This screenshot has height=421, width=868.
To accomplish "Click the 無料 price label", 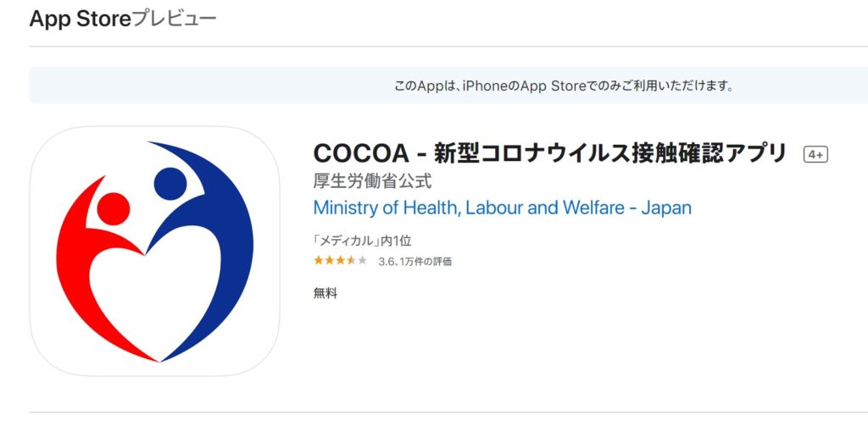I will (325, 294).
